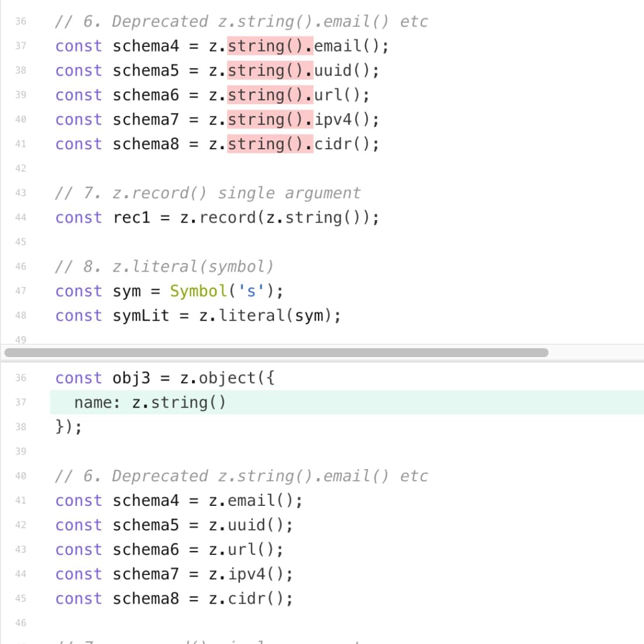Click comment '// 8. z.literal(symbol)'
The image size is (644, 644).
click(x=165, y=266)
